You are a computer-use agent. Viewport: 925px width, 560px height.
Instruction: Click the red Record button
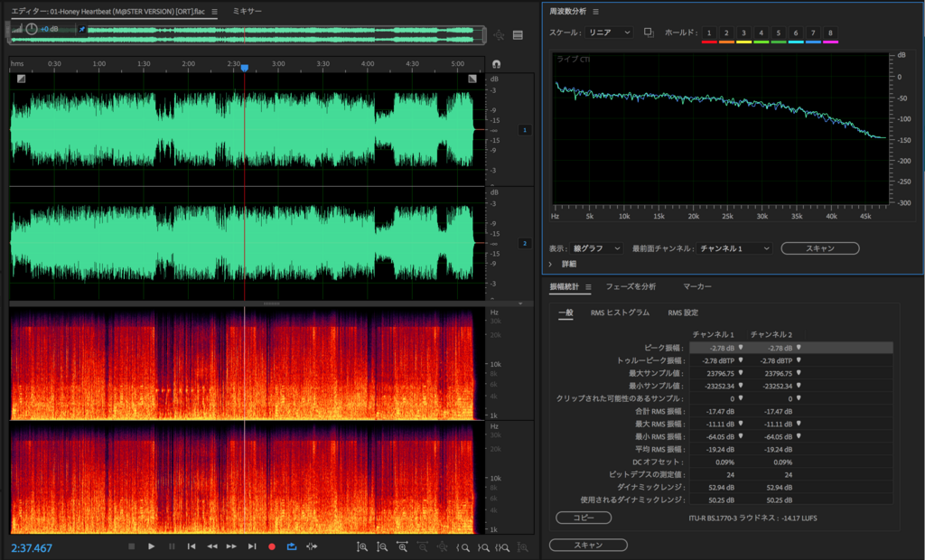click(272, 547)
